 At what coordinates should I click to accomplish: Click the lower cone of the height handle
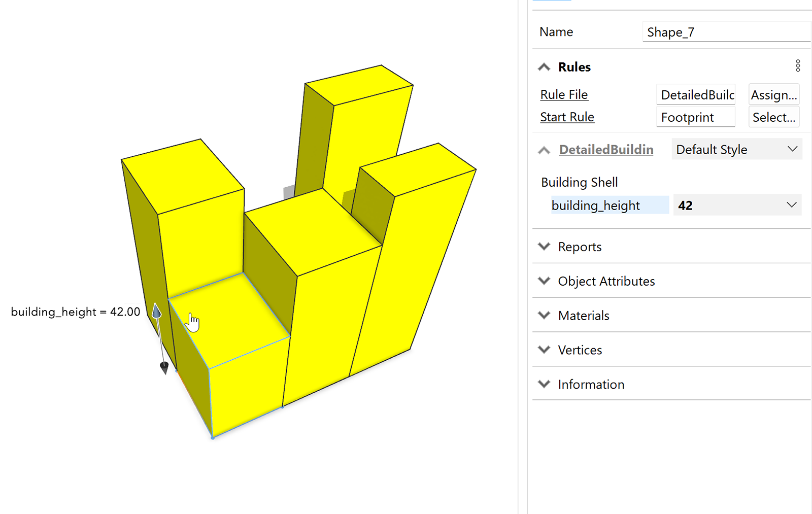(164, 367)
